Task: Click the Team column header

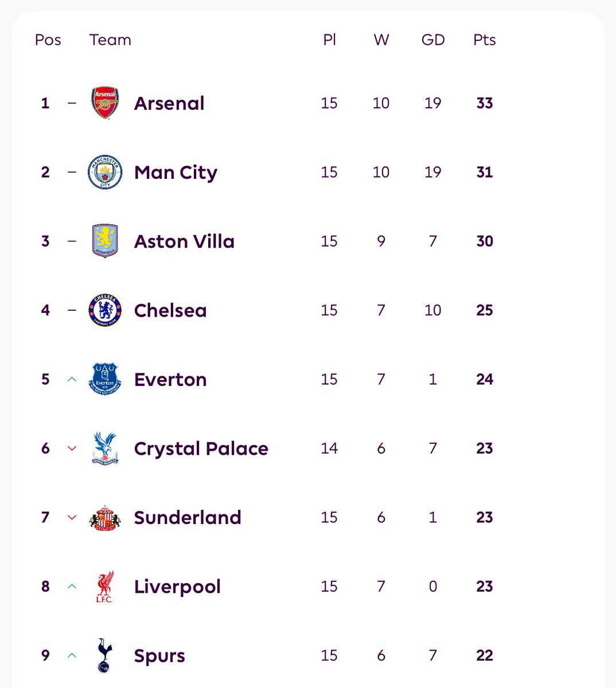Action: pos(110,40)
